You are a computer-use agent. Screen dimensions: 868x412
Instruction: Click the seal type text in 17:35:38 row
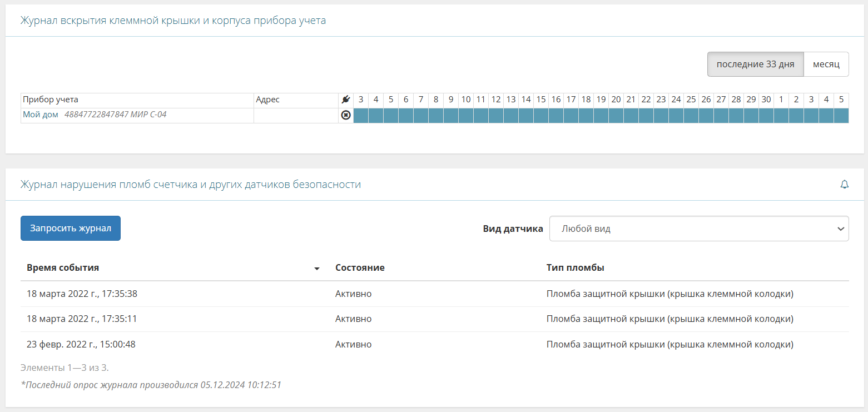click(x=670, y=294)
